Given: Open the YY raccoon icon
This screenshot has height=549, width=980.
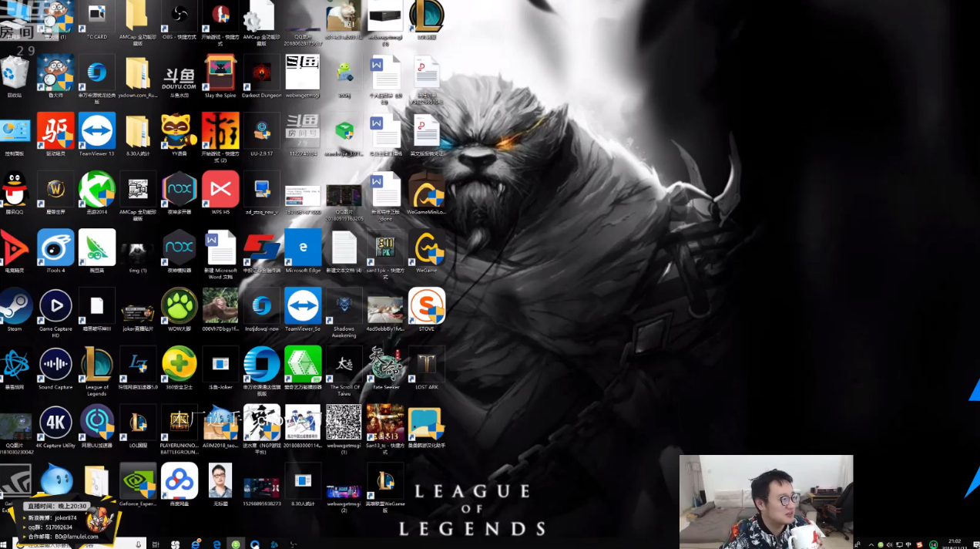Looking at the screenshot, I should (x=179, y=131).
